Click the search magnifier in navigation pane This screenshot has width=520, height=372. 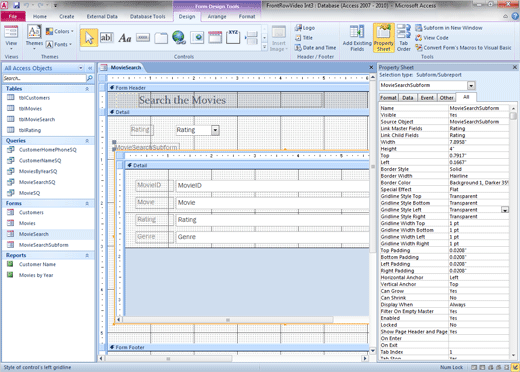coord(90,78)
